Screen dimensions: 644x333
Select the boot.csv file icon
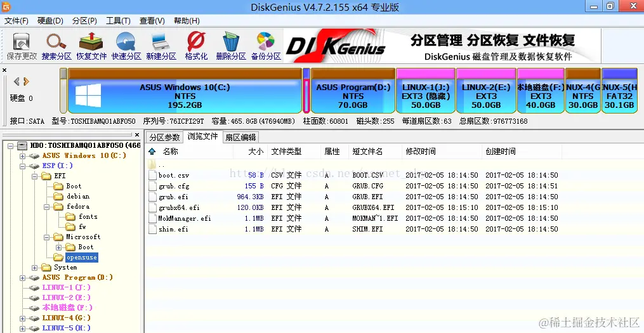pos(153,175)
